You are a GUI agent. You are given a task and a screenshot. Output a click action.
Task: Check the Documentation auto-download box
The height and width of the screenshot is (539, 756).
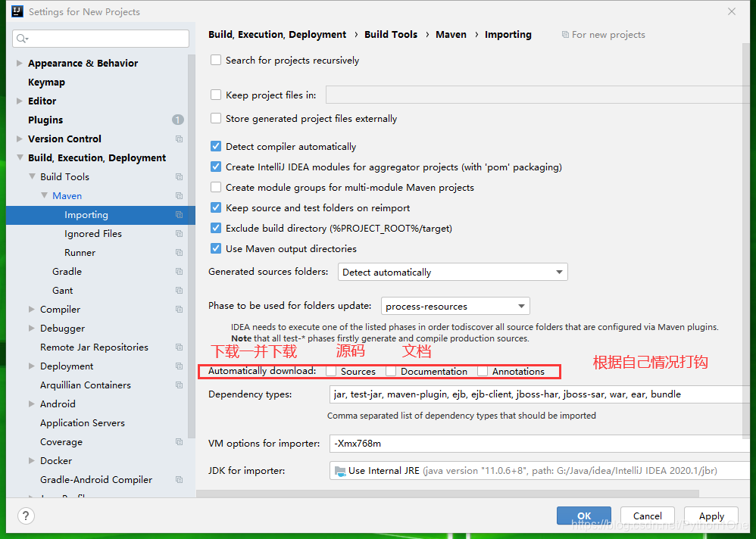click(391, 372)
